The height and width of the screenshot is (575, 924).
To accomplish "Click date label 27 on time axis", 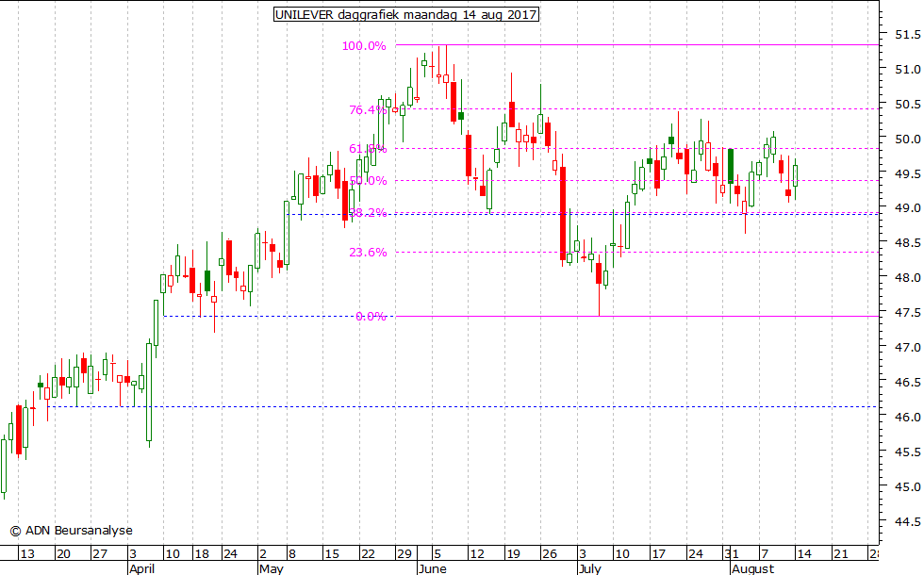I will coord(100,554).
